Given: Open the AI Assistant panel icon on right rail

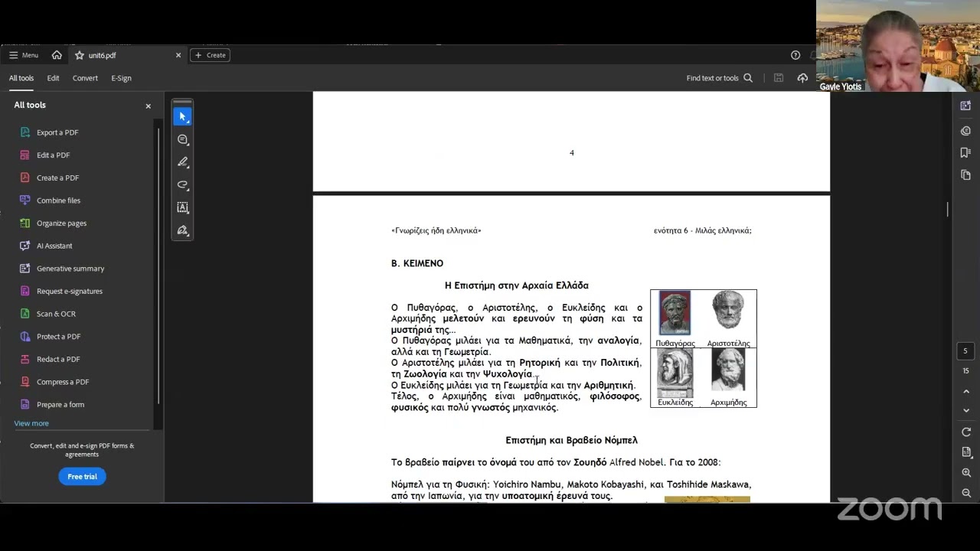Looking at the screenshot, I should (965, 106).
